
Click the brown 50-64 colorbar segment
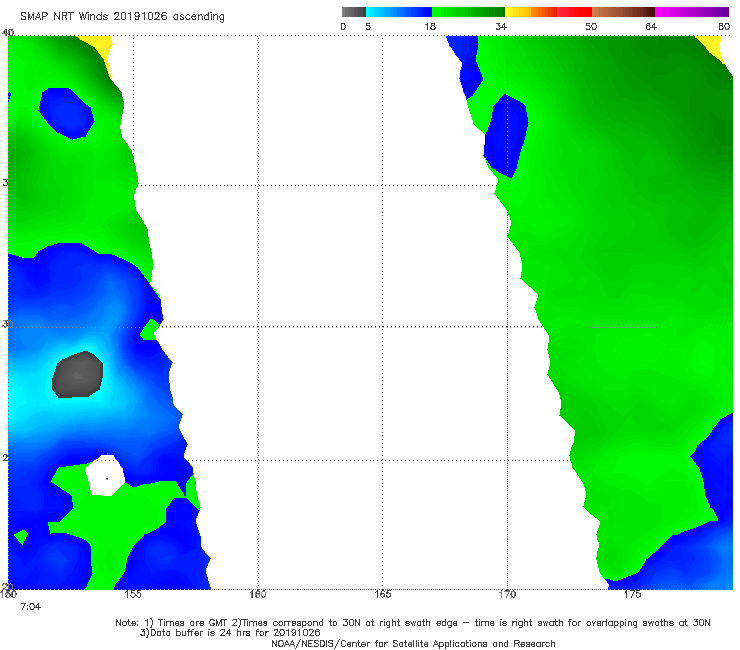click(x=623, y=12)
